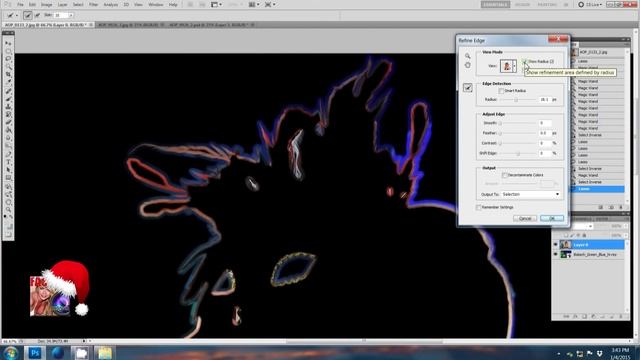Click the system clock in the tray
This screenshot has height=360, width=640.
620,353
